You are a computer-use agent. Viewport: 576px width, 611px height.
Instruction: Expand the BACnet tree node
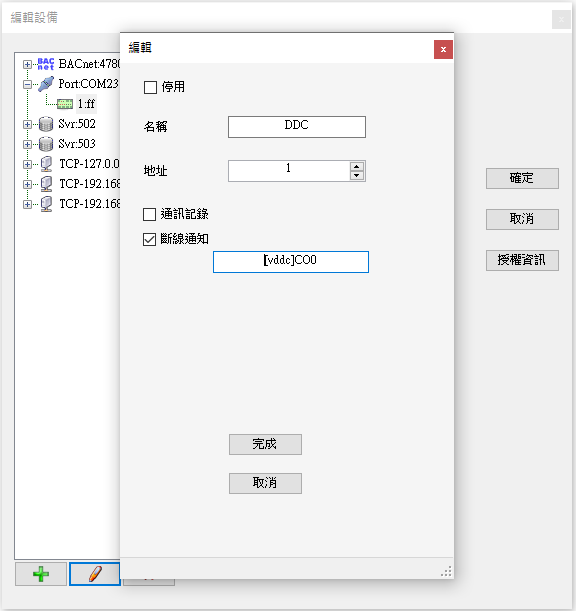click(x=27, y=64)
